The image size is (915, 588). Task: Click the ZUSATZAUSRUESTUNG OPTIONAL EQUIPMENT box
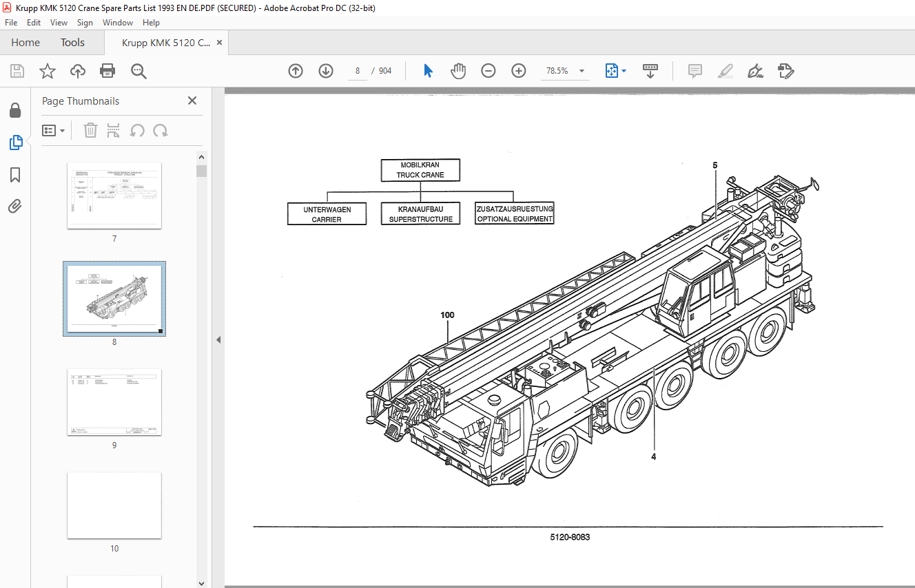(x=515, y=214)
